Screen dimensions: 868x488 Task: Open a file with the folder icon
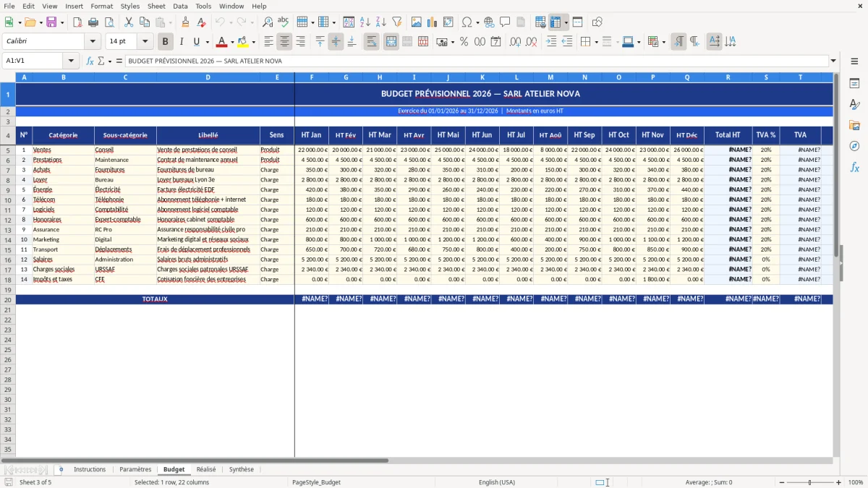pos(29,22)
